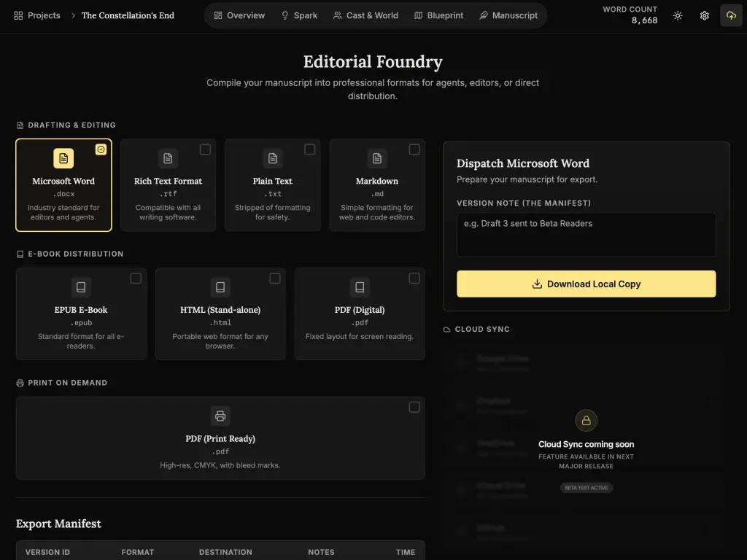Click the book icon on EPUB E-Book card

click(x=80, y=287)
